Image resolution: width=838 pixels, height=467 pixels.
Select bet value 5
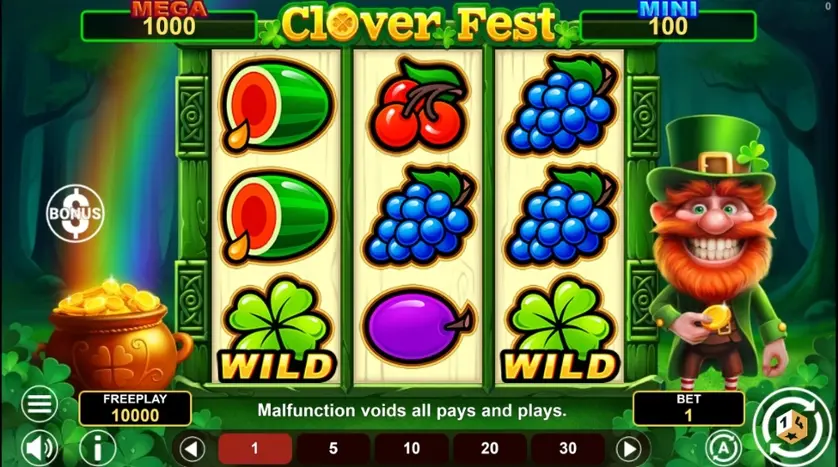(x=333, y=448)
